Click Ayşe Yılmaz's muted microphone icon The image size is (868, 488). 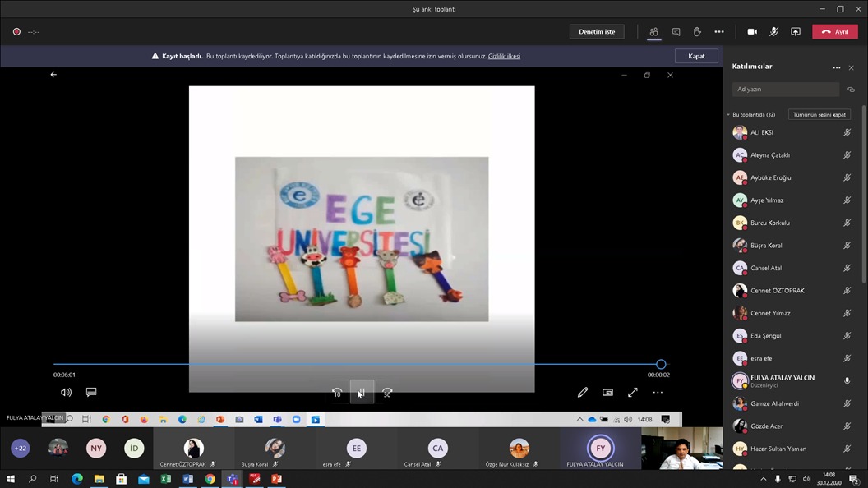pyautogui.click(x=847, y=200)
